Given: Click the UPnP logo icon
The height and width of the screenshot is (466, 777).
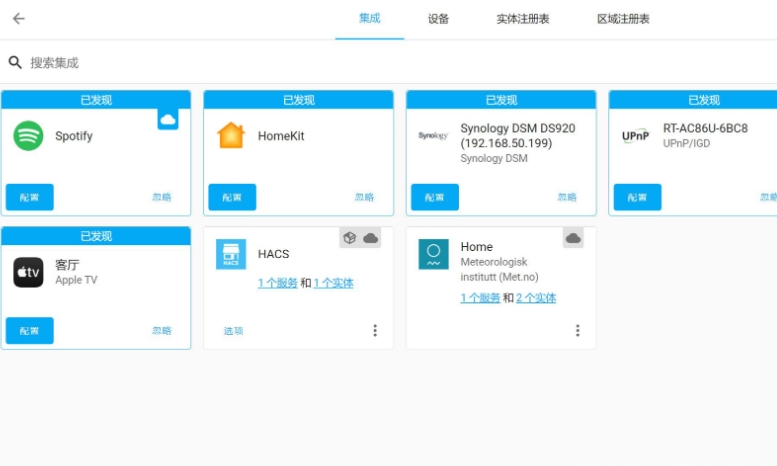Looking at the screenshot, I should 635,136.
